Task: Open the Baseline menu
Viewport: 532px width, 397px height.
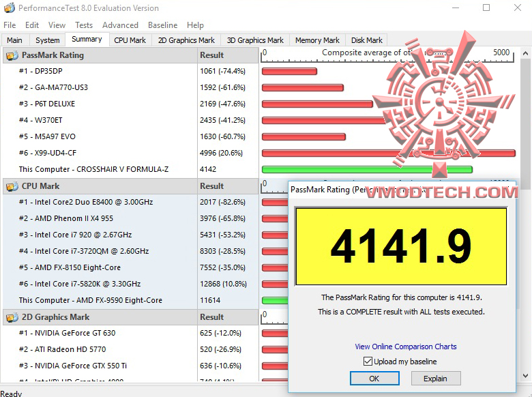Action: coord(162,25)
